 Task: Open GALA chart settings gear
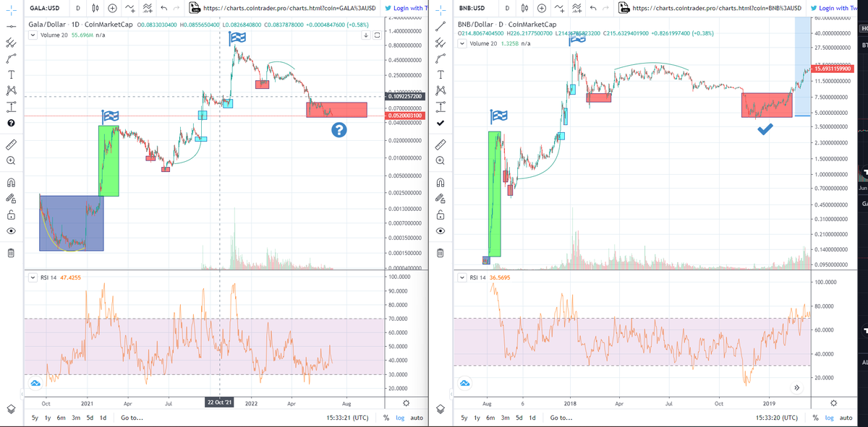coord(406,402)
